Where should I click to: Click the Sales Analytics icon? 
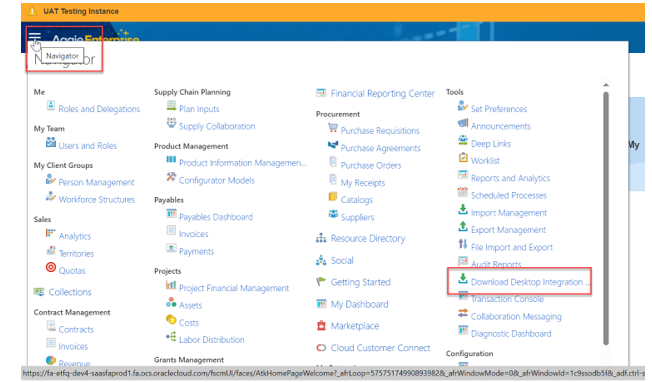click(x=50, y=233)
